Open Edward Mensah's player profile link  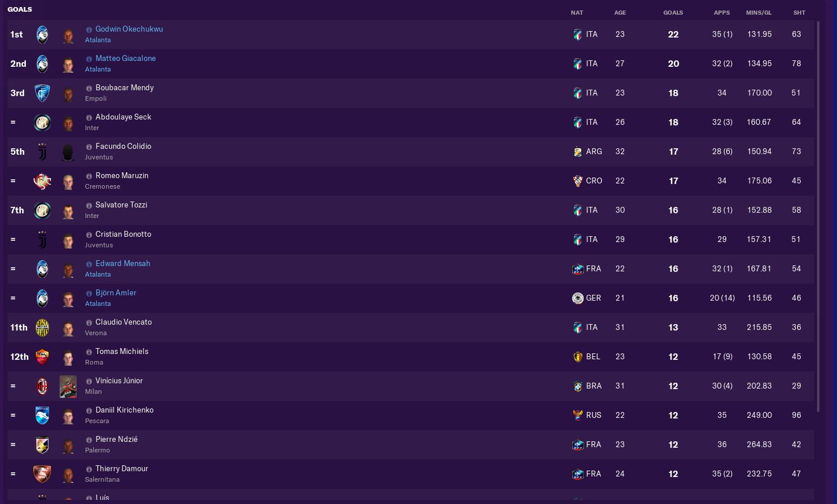pos(123,264)
